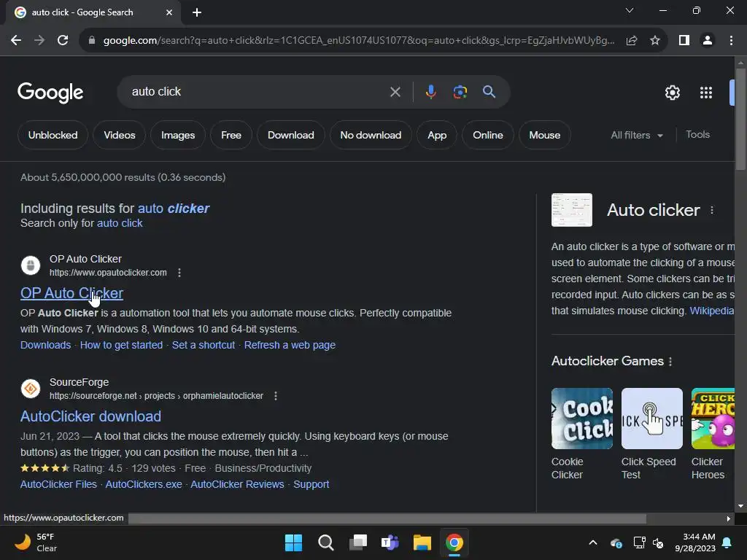Click the Chrome taskbar icon
Screen dimensions: 747x560
(x=454, y=542)
